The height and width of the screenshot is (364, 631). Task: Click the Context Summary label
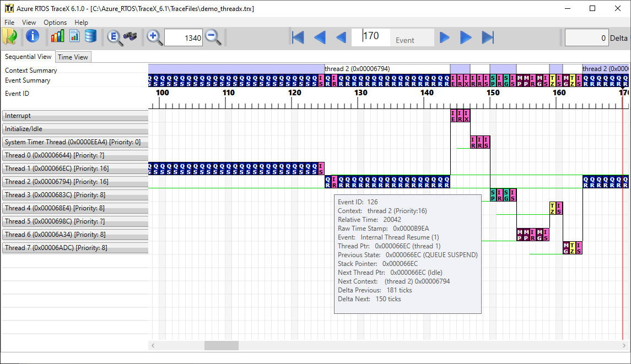[x=31, y=70]
